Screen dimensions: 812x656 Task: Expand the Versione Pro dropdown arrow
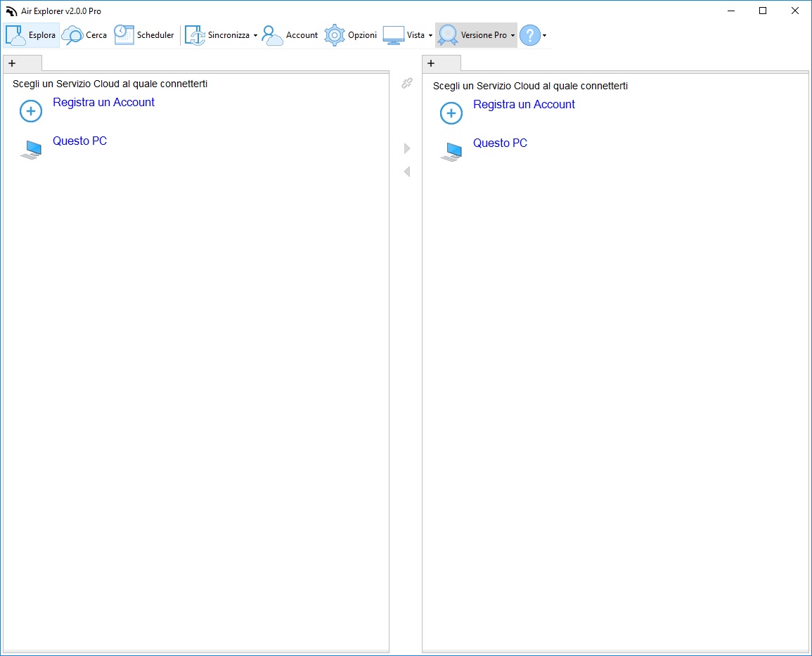(x=513, y=35)
